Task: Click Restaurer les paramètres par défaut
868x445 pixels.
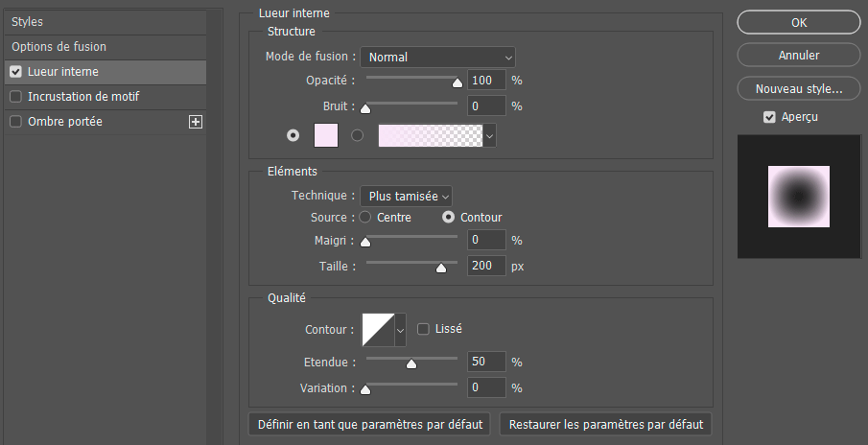Action: pos(605,424)
